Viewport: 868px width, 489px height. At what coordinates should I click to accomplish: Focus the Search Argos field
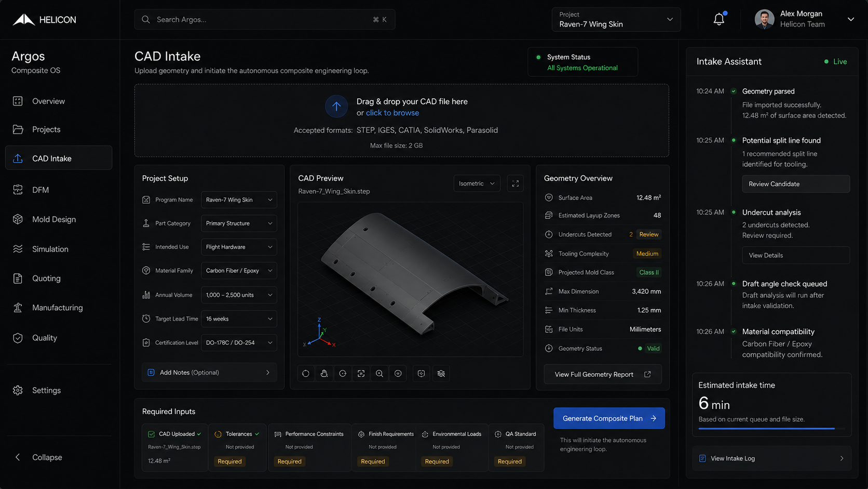265,19
